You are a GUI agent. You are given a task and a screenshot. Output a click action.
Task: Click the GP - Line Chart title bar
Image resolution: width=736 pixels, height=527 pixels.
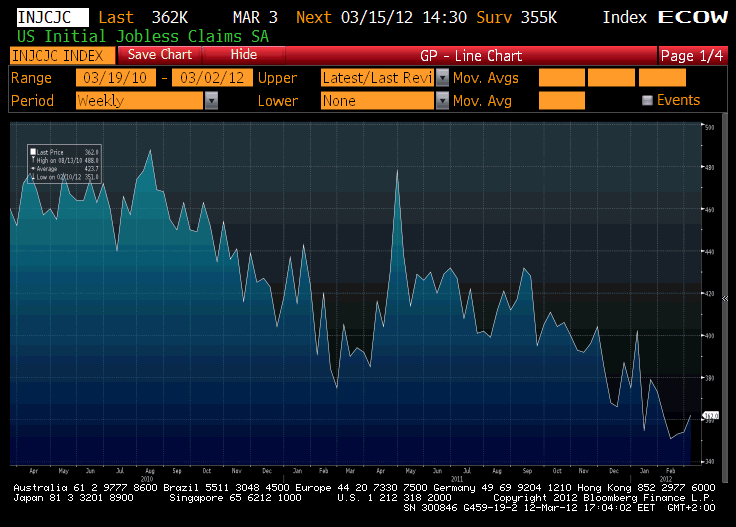coord(471,56)
